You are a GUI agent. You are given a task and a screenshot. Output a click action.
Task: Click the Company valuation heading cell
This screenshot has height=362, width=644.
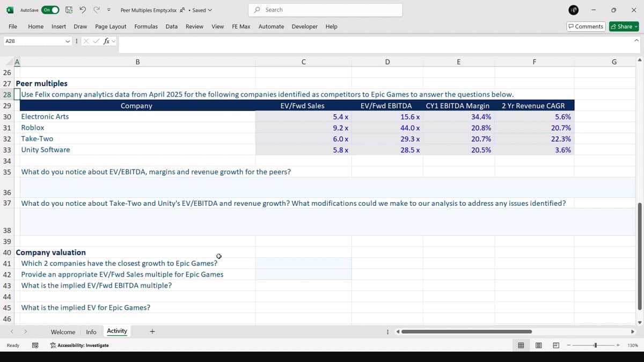tap(51, 252)
